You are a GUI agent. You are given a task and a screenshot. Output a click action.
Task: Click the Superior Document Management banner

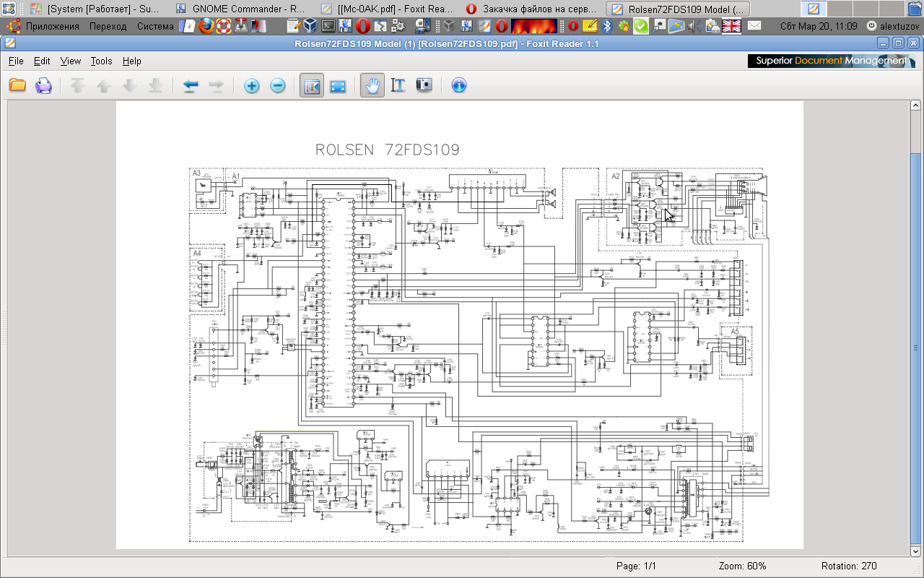pos(831,61)
